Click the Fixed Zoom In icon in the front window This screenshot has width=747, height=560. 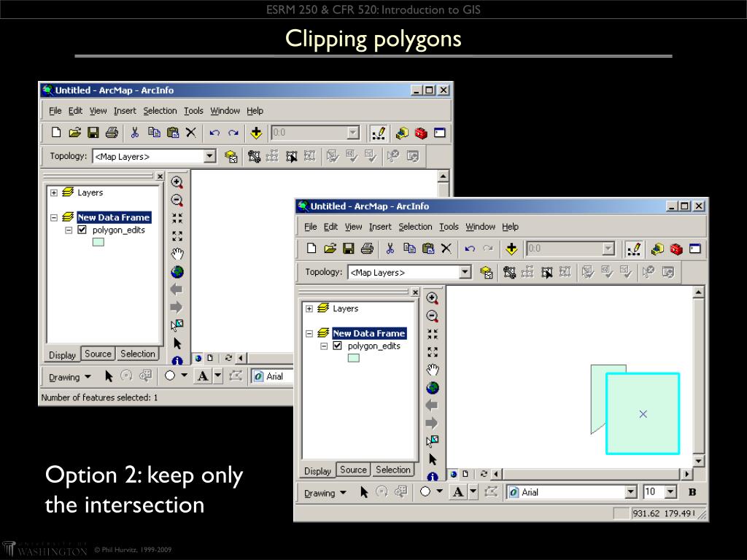click(x=432, y=334)
